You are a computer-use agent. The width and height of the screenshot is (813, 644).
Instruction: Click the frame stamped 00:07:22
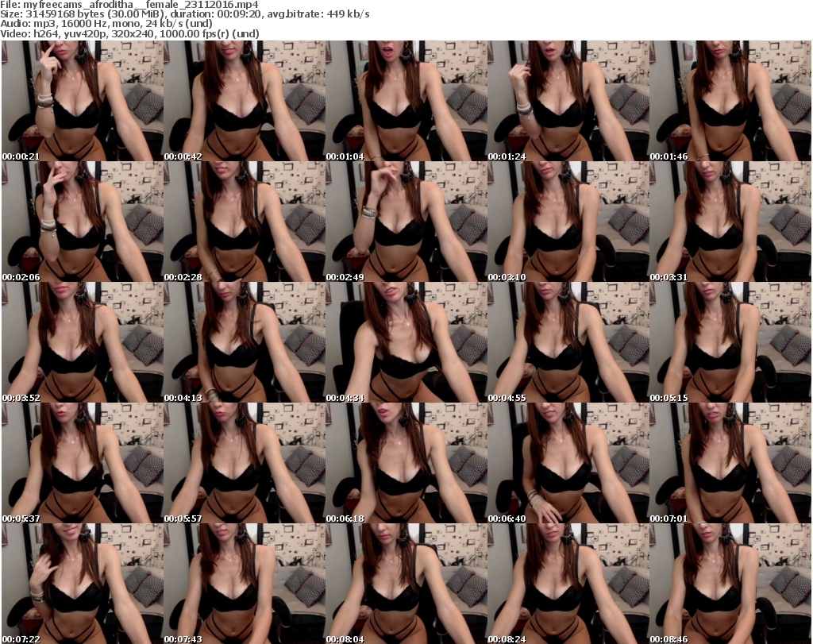pos(83,584)
